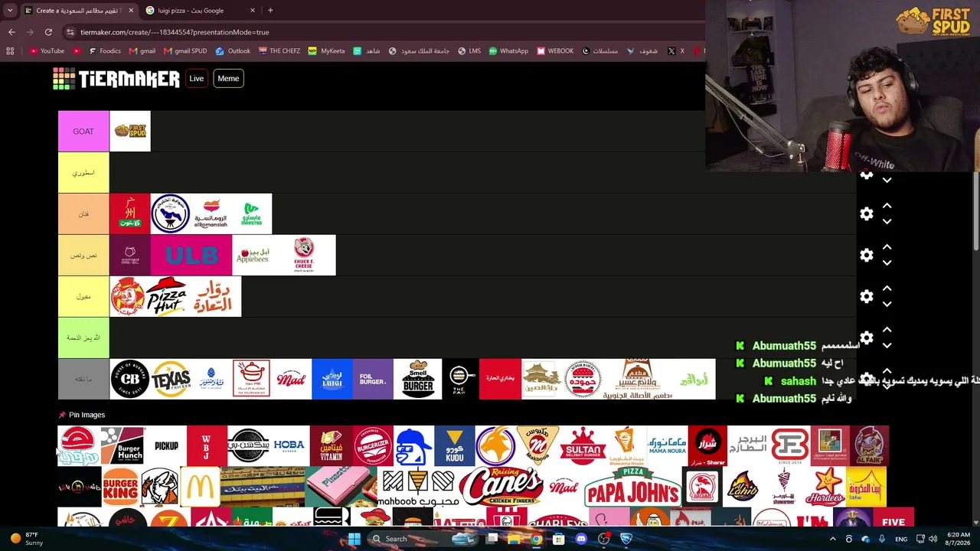Select the Maestro logo

(252, 214)
